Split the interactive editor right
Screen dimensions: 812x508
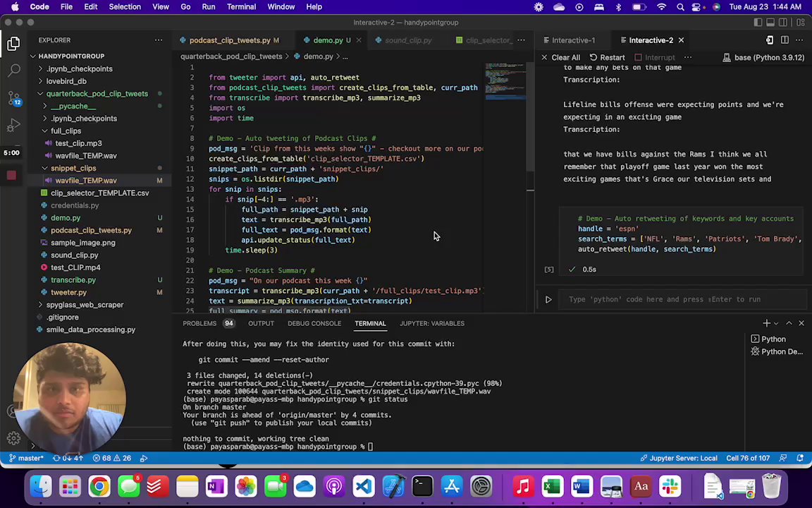pyautogui.click(x=785, y=40)
